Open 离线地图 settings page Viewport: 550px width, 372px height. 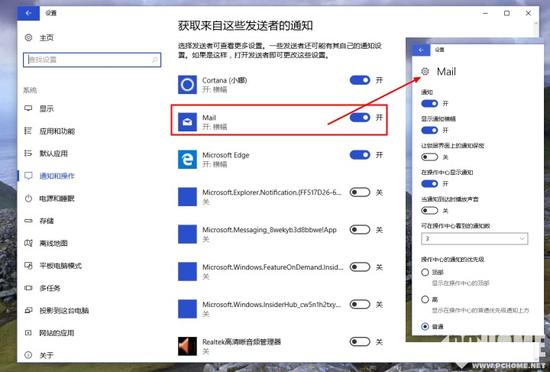53,243
